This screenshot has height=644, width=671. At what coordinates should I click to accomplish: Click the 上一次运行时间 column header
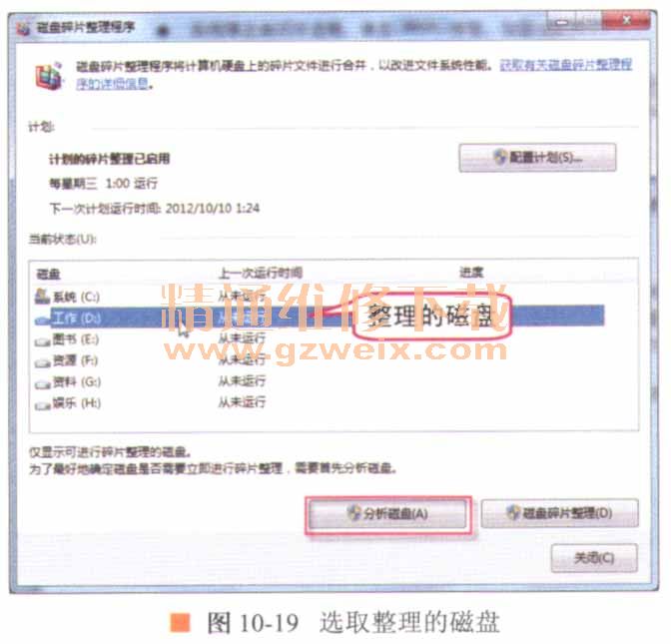pos(261,273)
